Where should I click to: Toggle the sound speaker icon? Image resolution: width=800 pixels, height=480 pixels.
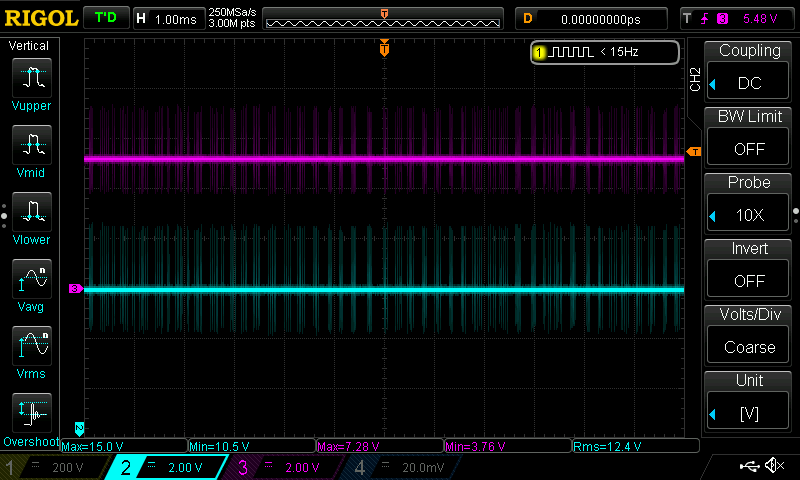(773, 466)
